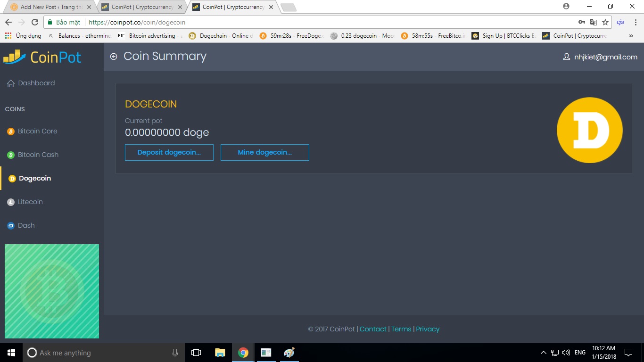The width and height of the screenshot is (644, 362).
Task: Click the Mine dogecoin button
Action: (x=265, y=152)
